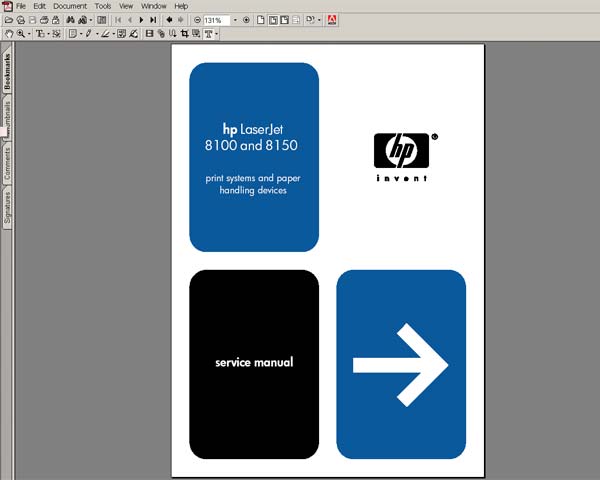
Task: Go to previous view arrow
Action: [169, 20]
